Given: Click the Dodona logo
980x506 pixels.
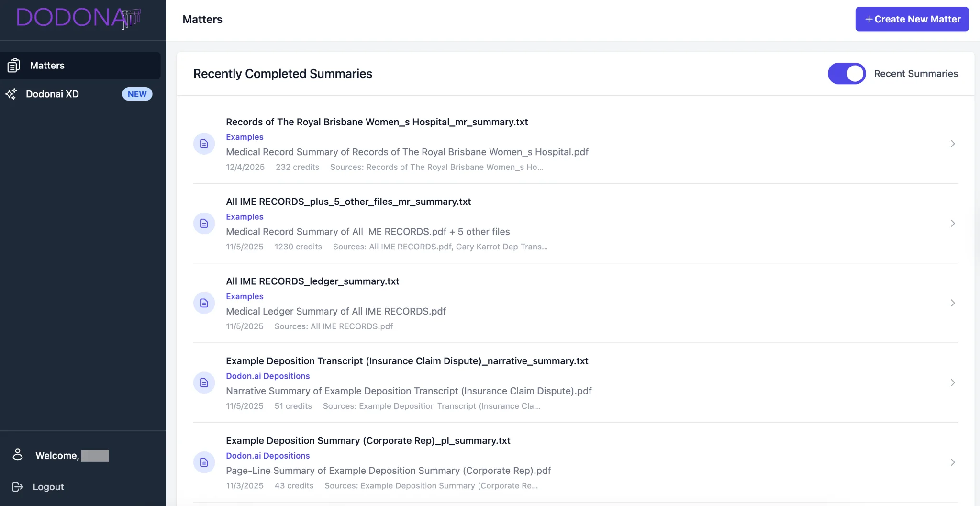Looking at the screenshot, I should pos(78,18).
